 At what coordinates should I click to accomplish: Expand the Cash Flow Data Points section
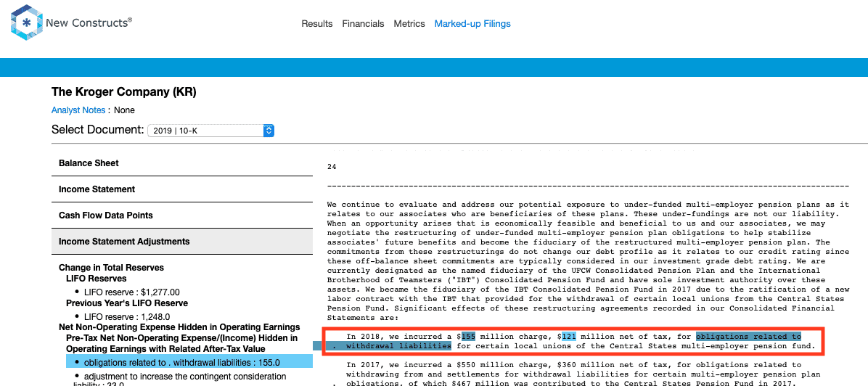point(182,215)
